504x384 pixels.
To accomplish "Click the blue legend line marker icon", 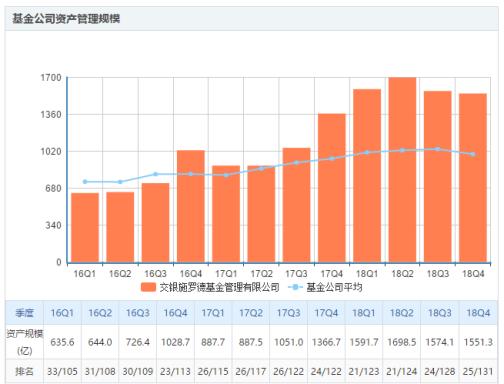I will pyautogui.click(x=295, y=287).
